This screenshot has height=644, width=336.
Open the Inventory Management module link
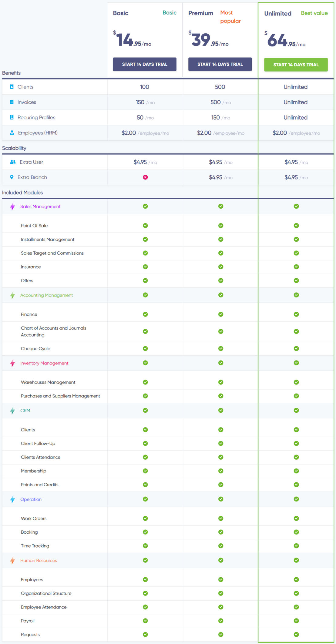pos(44,363)
